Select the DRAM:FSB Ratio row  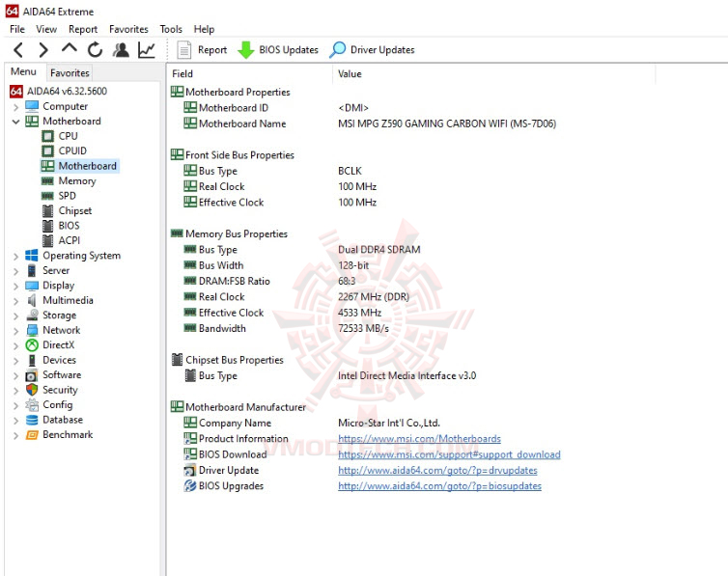click(x=269, y=281)
